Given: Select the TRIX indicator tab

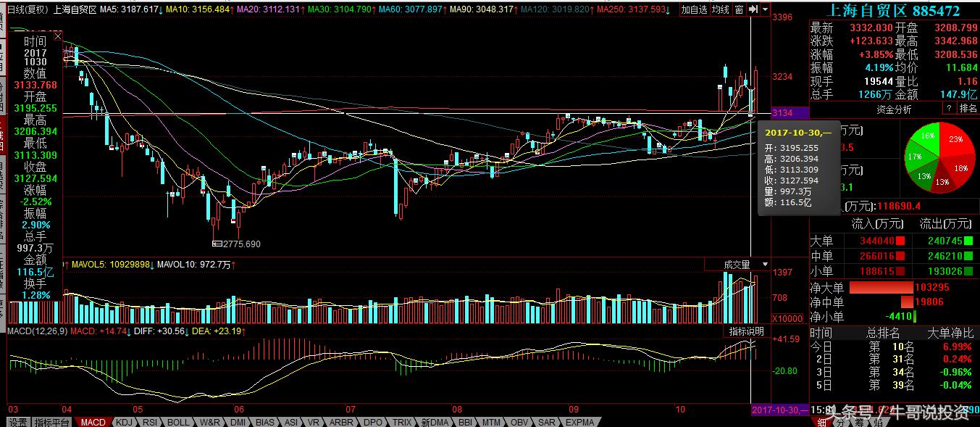Looking at the screenshot, I should 402,422.
